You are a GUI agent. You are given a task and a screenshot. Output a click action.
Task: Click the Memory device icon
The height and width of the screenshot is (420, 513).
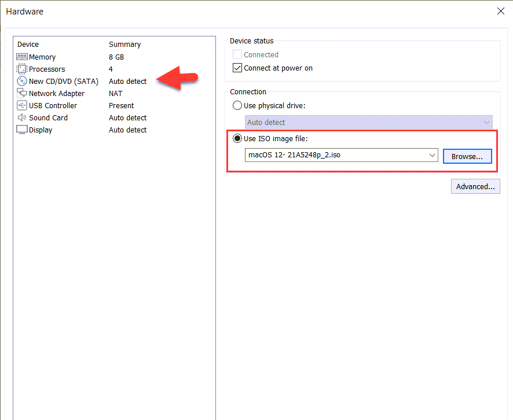point(22,57)
